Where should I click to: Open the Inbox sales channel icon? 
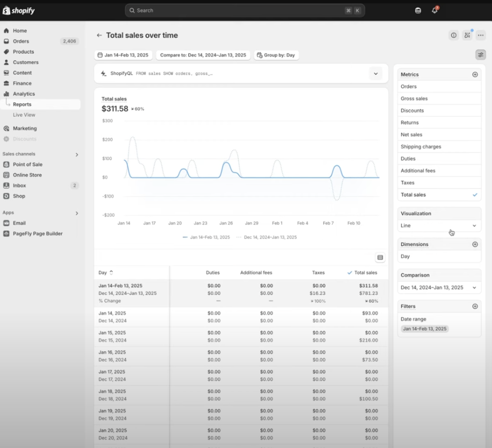click(6, 185)
